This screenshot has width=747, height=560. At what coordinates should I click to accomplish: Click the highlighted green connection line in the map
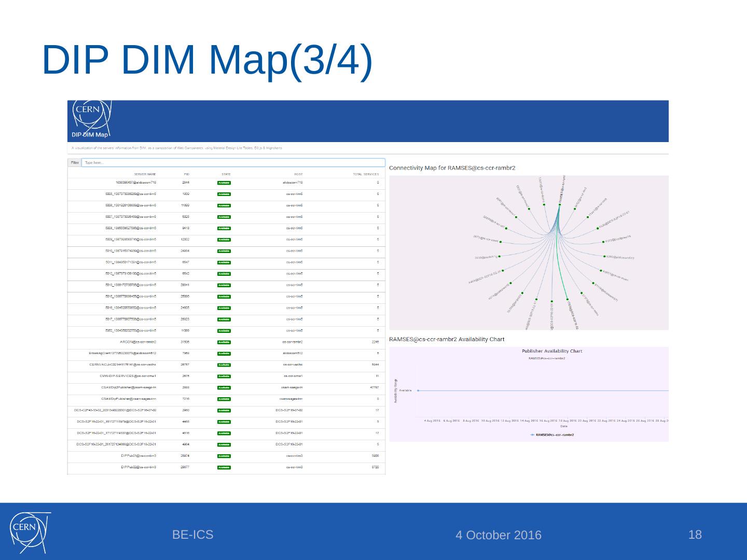pos(563,270)
